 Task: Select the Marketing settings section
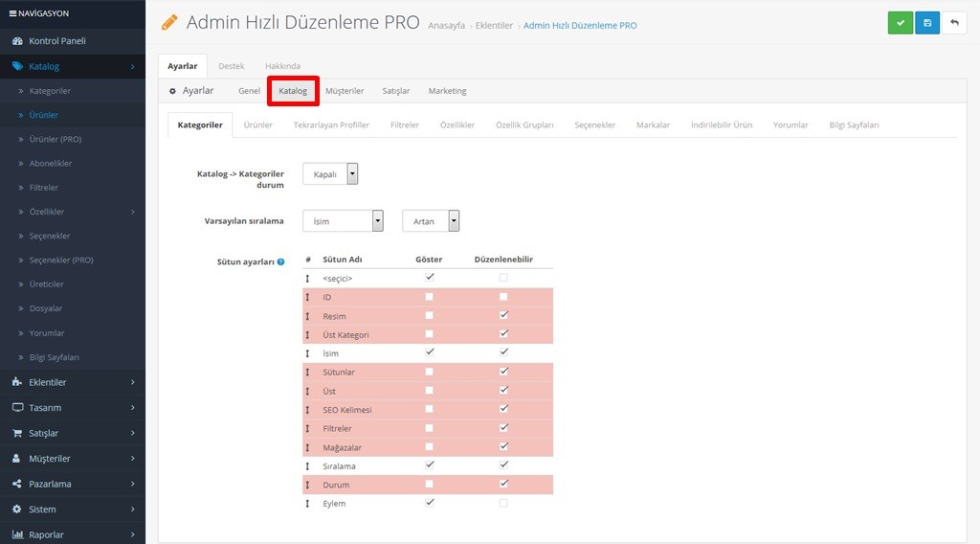click(448, 91)
